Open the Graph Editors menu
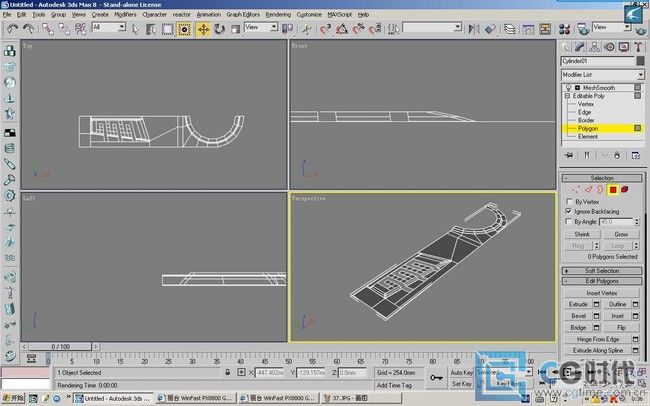Viewport: 650px width, 406px height. point(243,15)
